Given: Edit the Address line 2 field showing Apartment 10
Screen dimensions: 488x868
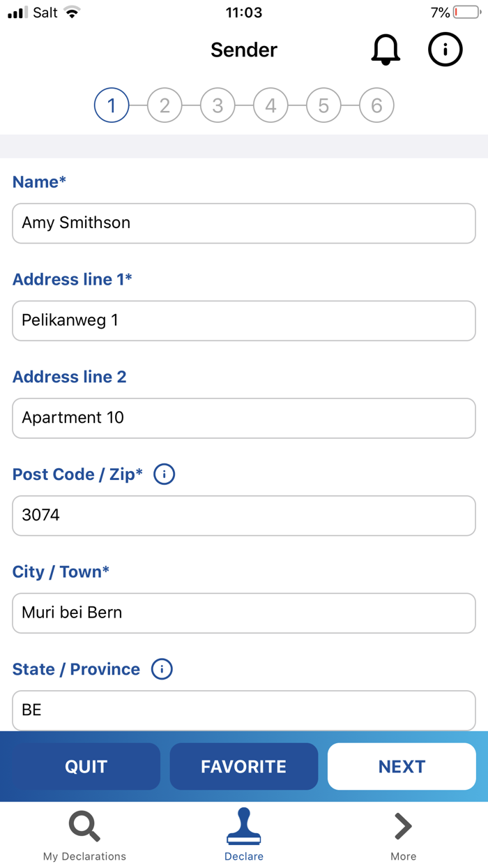Looking at the screenshot, I should (x=243, y=418).
